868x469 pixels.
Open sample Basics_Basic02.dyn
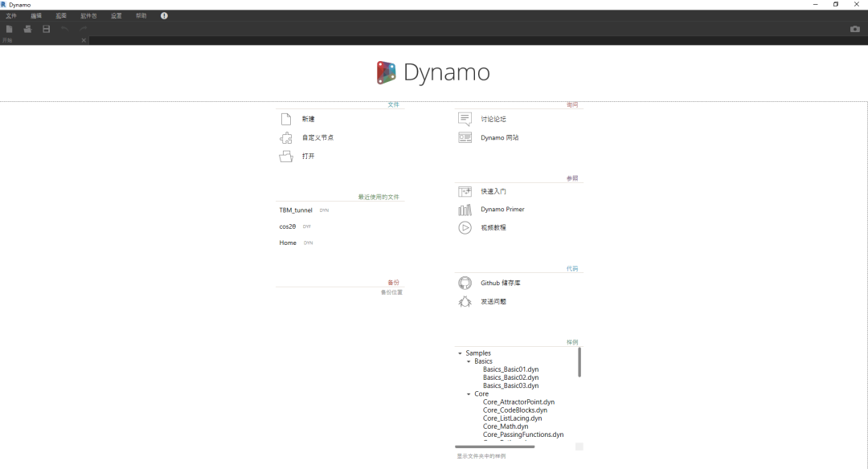510,377
